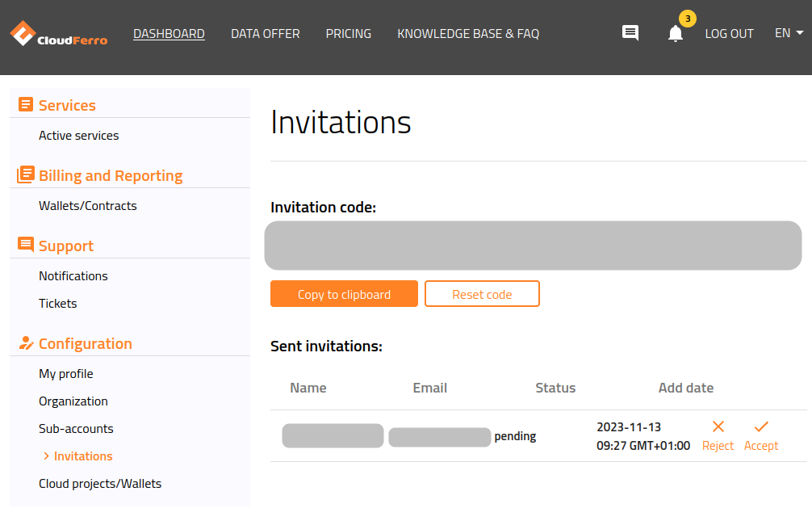Open the notification bell with 3 alerts

(x=675, y=35)
